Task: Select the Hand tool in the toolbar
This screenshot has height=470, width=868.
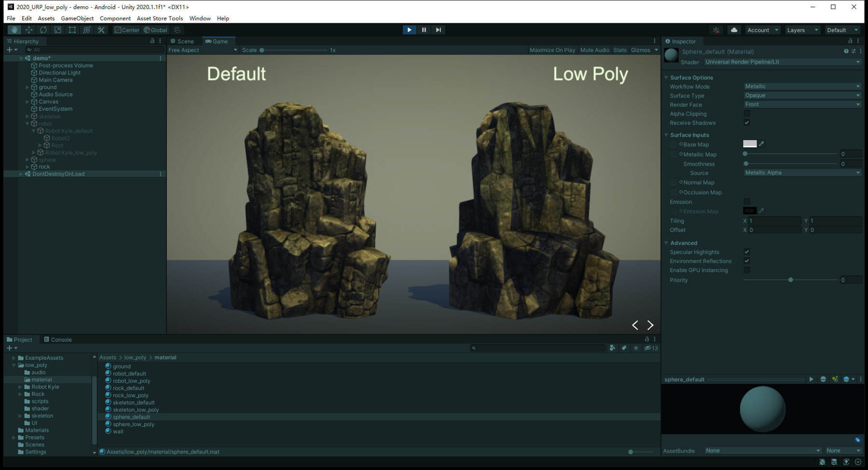Action: (x=14, y=29)
